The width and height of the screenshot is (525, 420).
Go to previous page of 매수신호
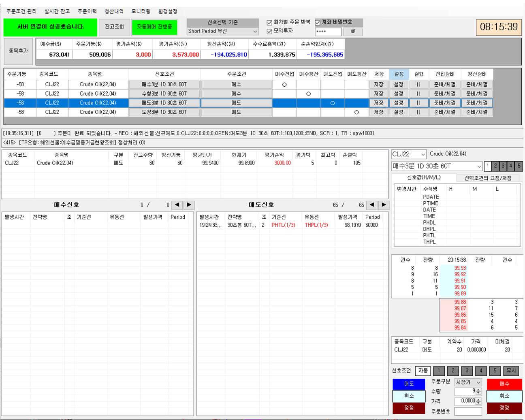(x=177, y=205)
